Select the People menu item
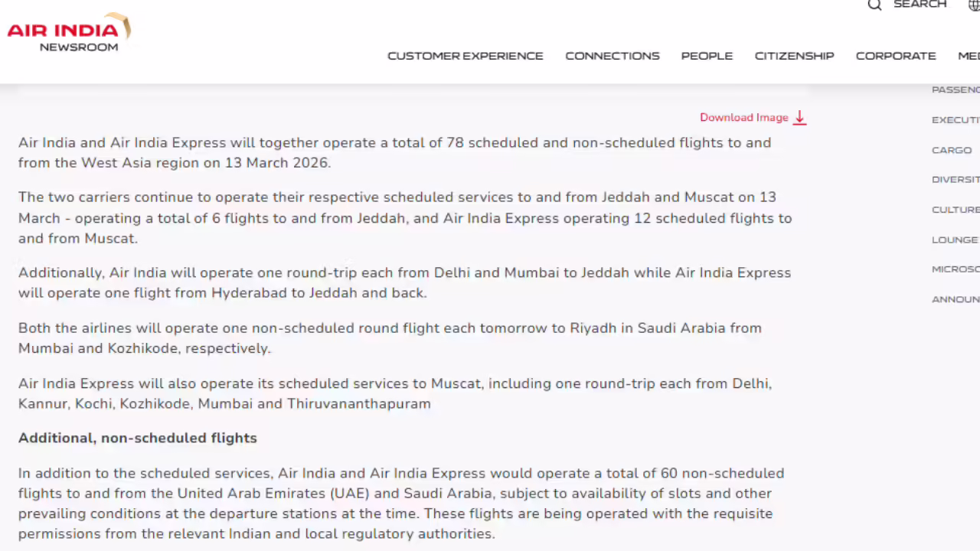 pyautogui.click(x=707, y=56)
